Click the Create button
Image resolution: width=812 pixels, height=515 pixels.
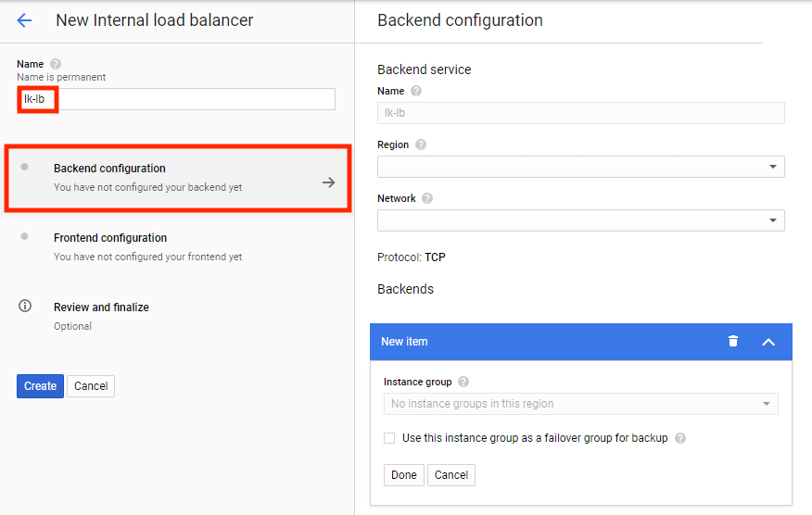pyautogui.click(x=40, y=386)
